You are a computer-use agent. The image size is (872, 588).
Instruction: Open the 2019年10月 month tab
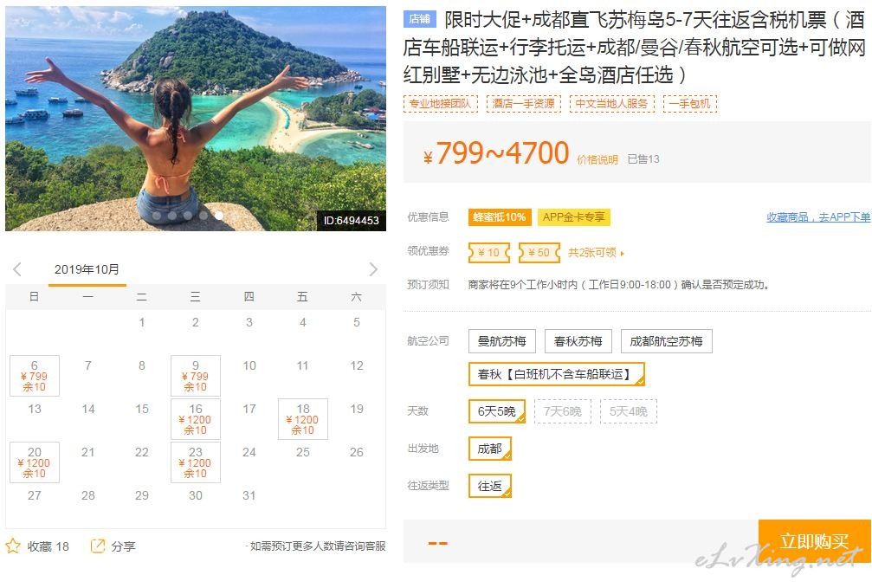(87, 270)
